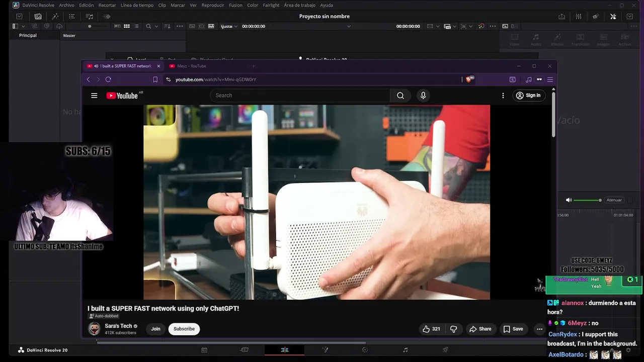Click the browser address bar URL
The image size is (644, 362).
[x=216, y=79]
